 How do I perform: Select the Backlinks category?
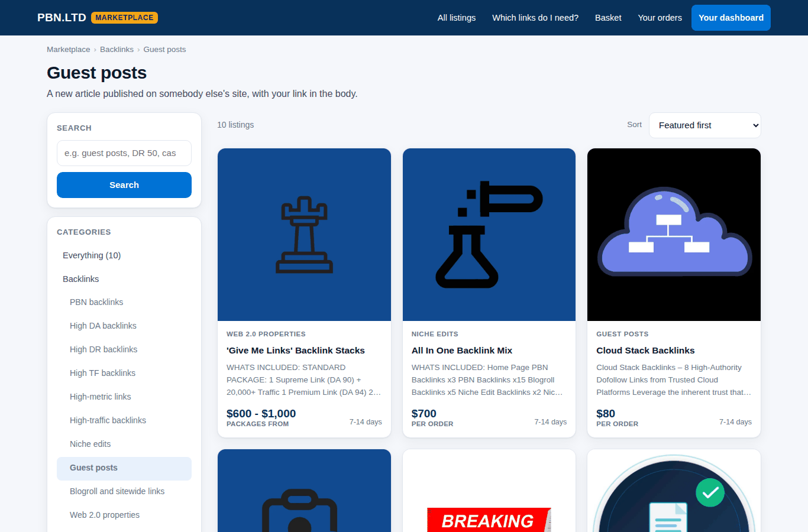pyautogui.click(x=124, y=279)
